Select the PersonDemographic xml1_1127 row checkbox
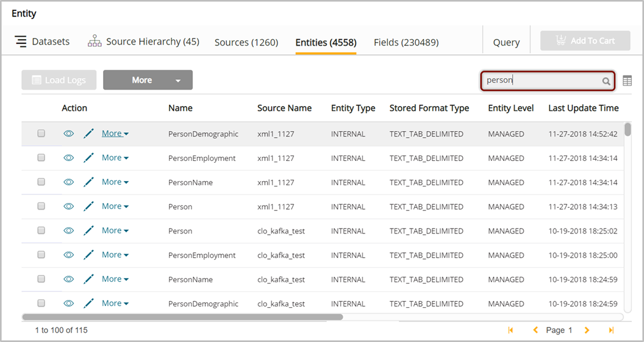644x342 pixels. (x=41, y=134)
